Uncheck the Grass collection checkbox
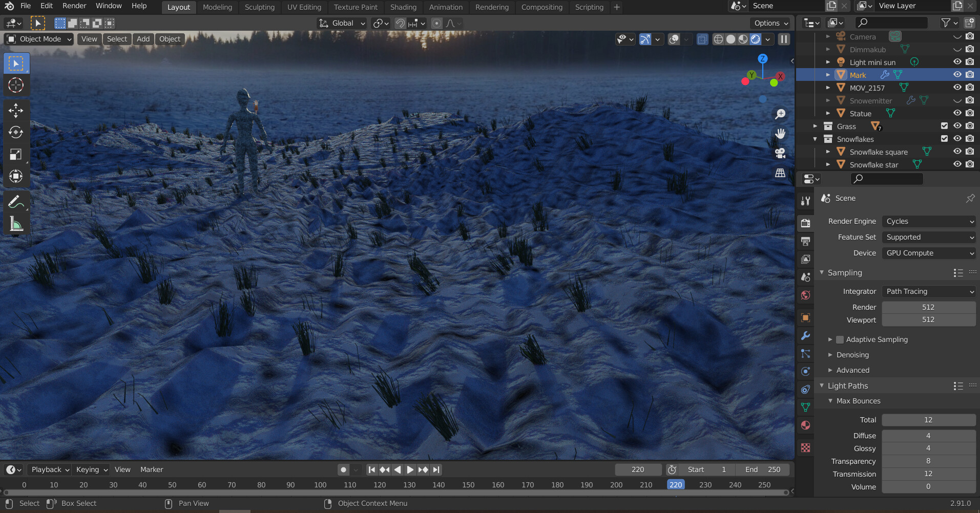 944,126
